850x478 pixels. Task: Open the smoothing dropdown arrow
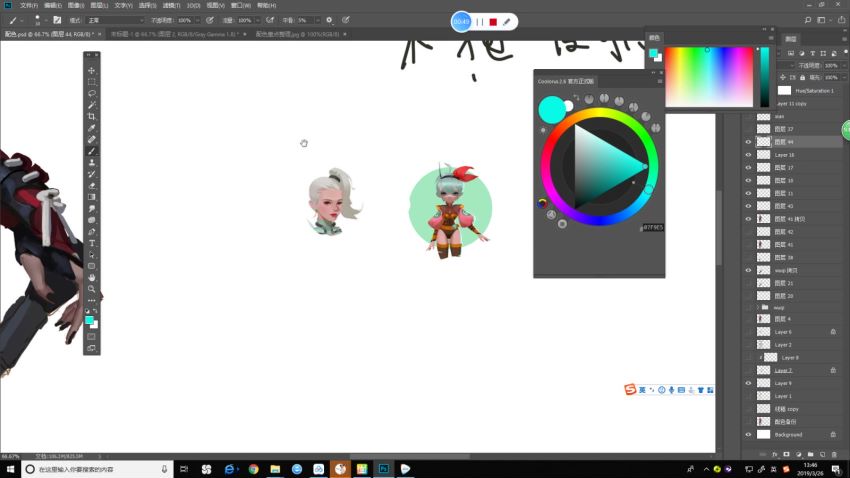317,20
